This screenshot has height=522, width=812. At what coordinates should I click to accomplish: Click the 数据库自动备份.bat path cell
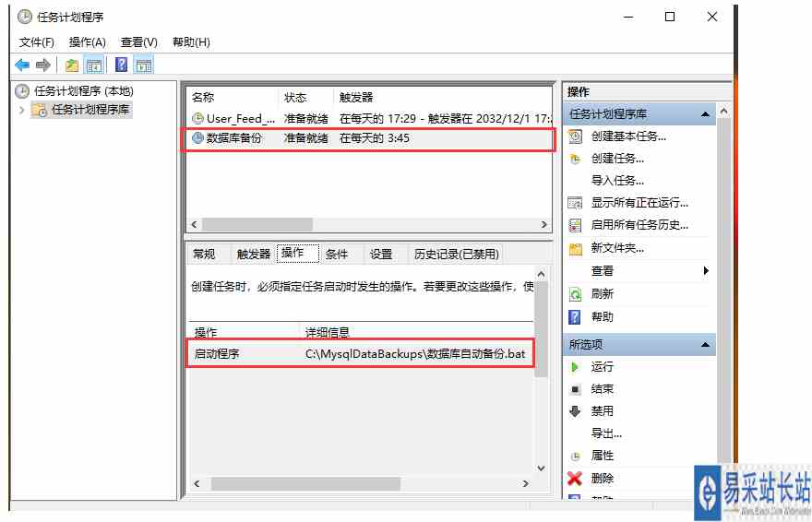click(x=415, y=354)
